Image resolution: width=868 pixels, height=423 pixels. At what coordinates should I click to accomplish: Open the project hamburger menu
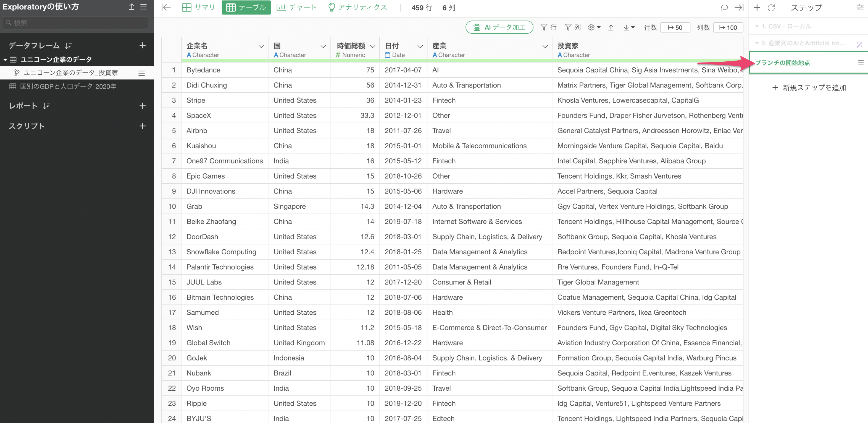tap(144, 7)
